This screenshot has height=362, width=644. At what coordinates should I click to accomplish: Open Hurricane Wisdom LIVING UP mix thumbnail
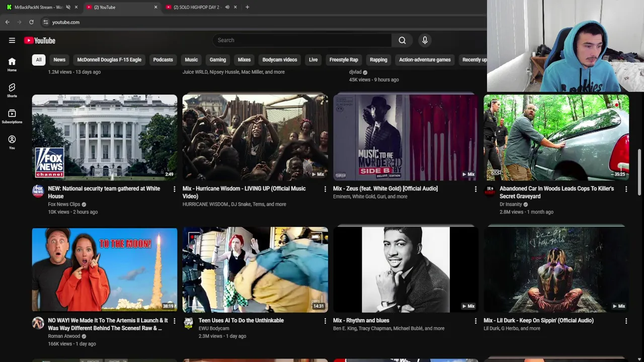coord(255,137)
